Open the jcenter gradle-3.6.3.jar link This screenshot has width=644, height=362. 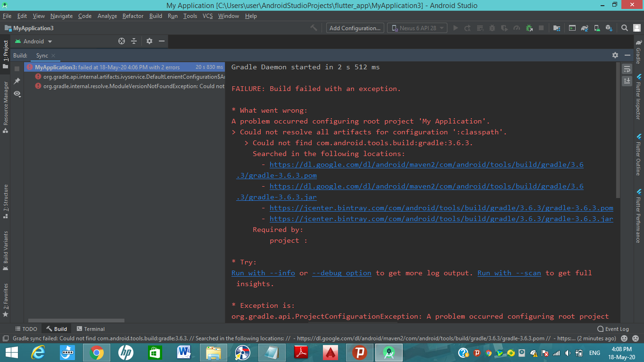pos(441,219)
